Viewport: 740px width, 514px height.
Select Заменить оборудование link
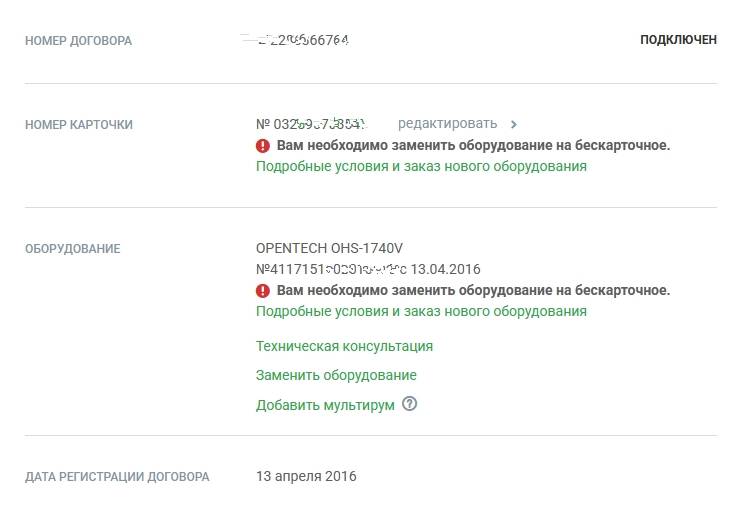tap(336, 375)
